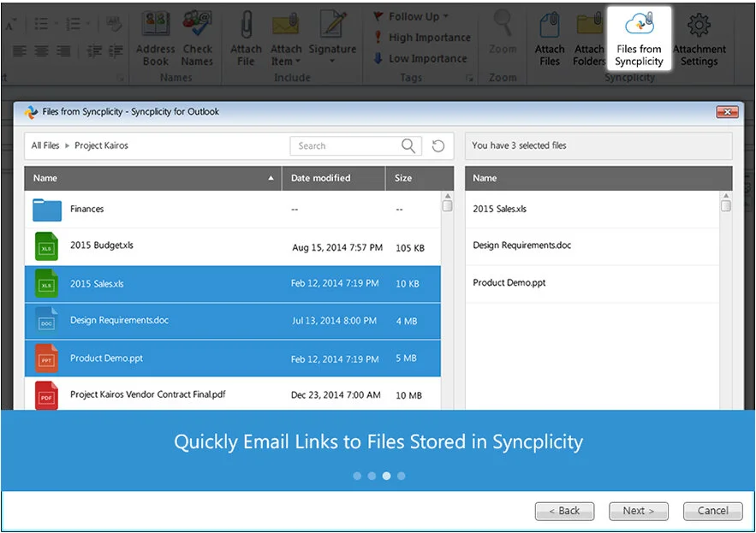Viewport: 756px width, 533px height.
Task: Click Product Demo.ppt in selected files panel
Action: [592, 283]
